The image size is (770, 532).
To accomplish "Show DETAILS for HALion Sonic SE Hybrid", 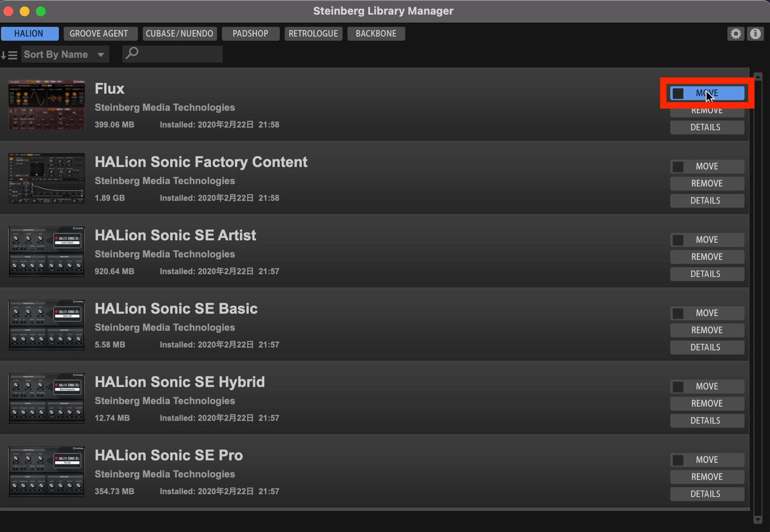I will click(x=707, y=421).
